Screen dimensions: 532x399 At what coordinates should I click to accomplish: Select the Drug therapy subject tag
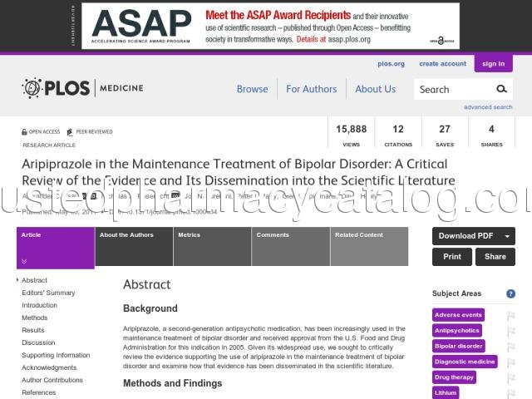point(454,377)
